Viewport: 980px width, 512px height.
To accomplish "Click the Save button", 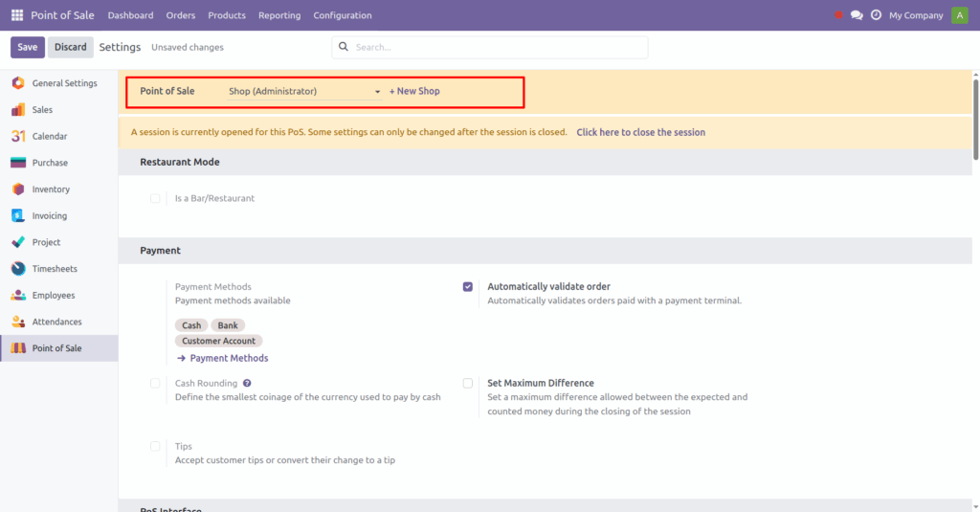I will tap(27, 47).
